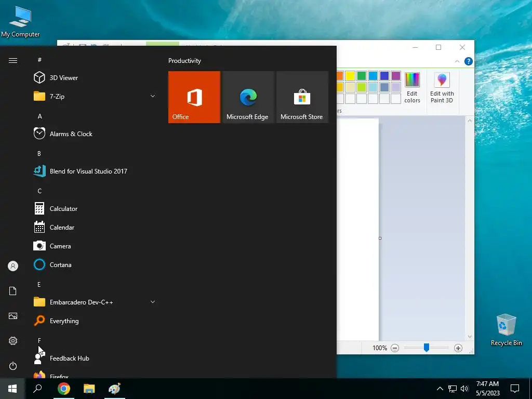Open Cortana from the app list
This screenshot has height=399, width=532.
(x=95, y=264)
